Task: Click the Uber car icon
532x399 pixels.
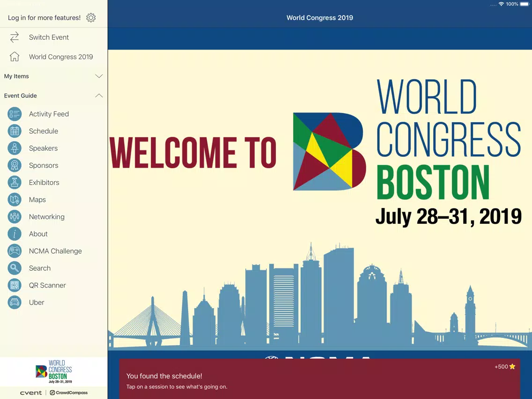Action: point(15,303)
